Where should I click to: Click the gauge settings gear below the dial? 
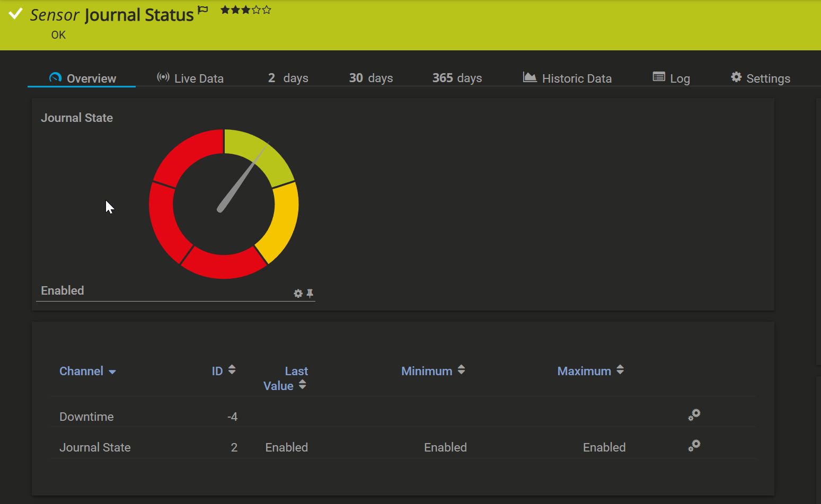[x=297, y=293]
